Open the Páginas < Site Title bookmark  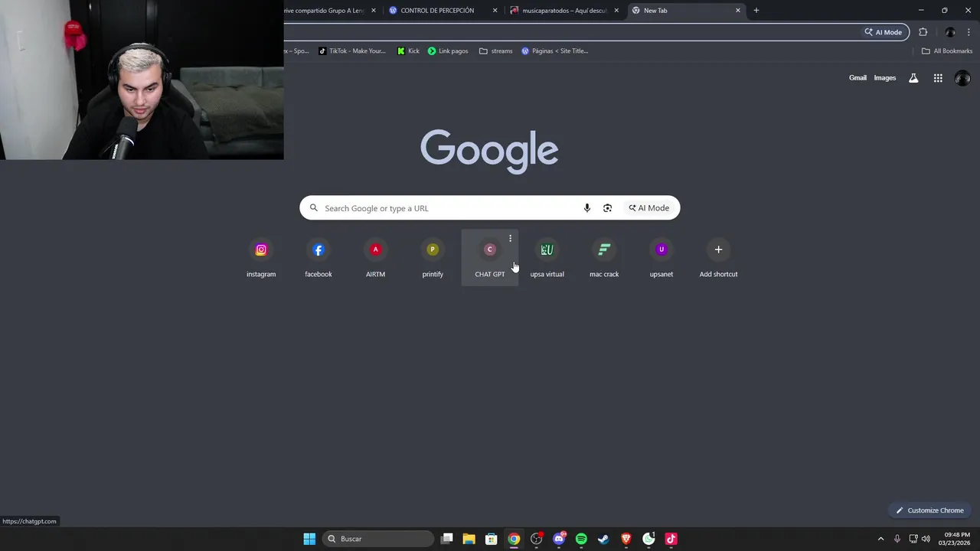(x=555, y=51)
